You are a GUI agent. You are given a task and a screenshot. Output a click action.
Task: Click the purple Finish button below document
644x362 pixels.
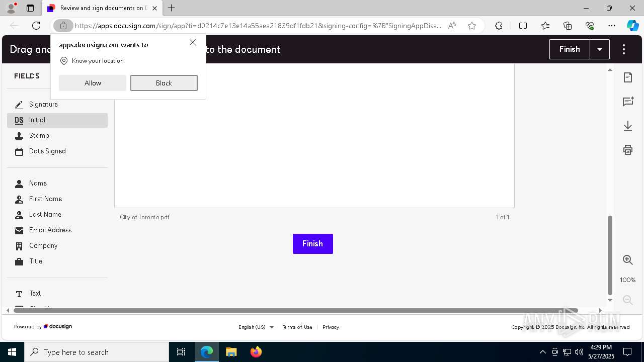(x=313, y=244)
